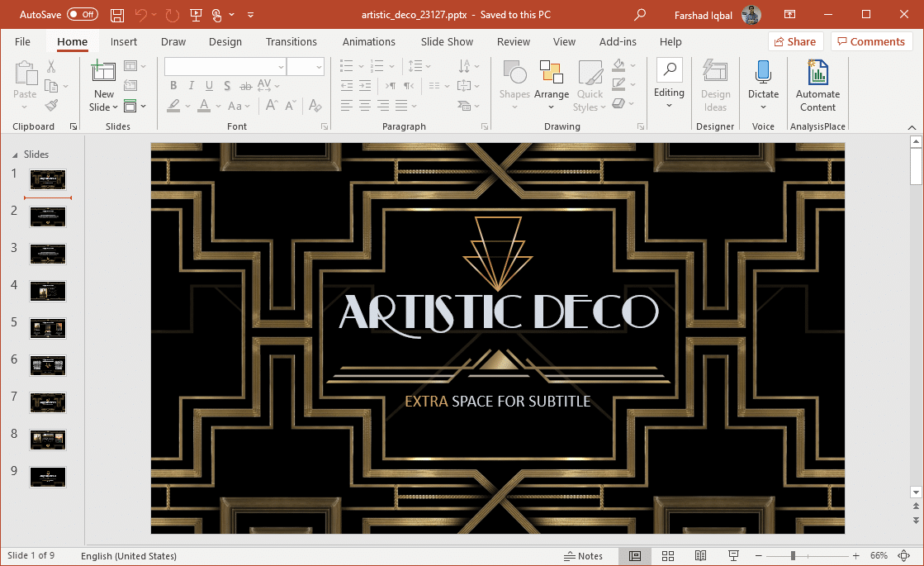Launch Automate Content add-in
This screenshot has width=924, height=566.
tap(817, 73)
